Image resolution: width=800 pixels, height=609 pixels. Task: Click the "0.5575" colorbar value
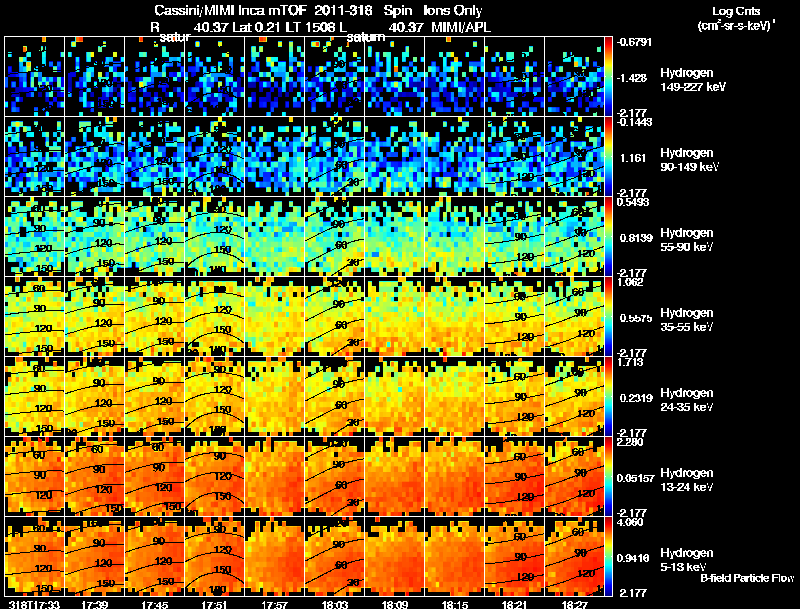tap(636, 318)
